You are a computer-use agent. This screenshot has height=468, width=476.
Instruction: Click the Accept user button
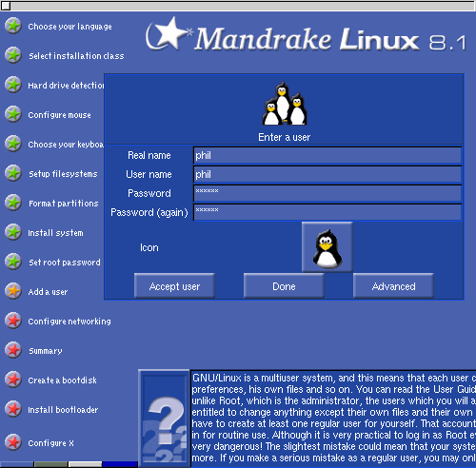coord(174,286)
